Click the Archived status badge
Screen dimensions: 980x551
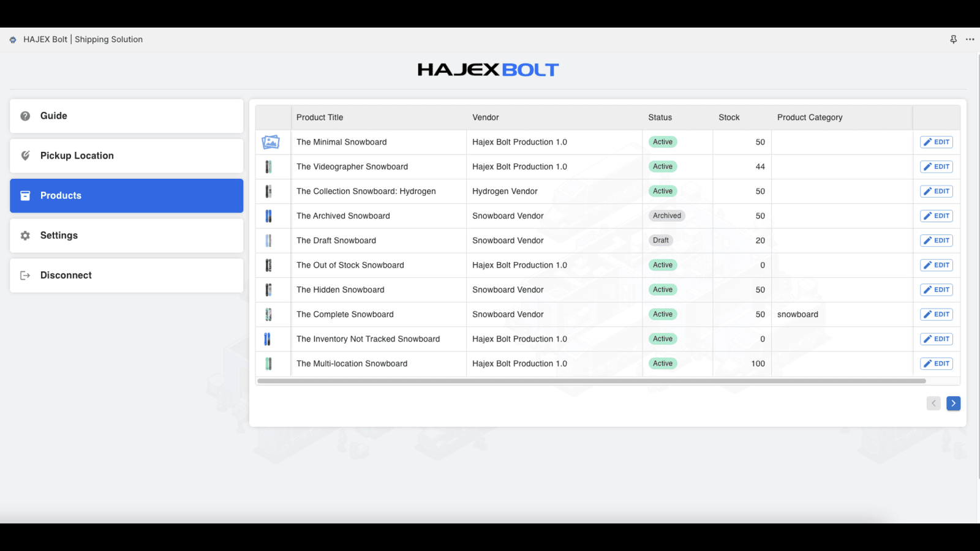click(667, 216)
